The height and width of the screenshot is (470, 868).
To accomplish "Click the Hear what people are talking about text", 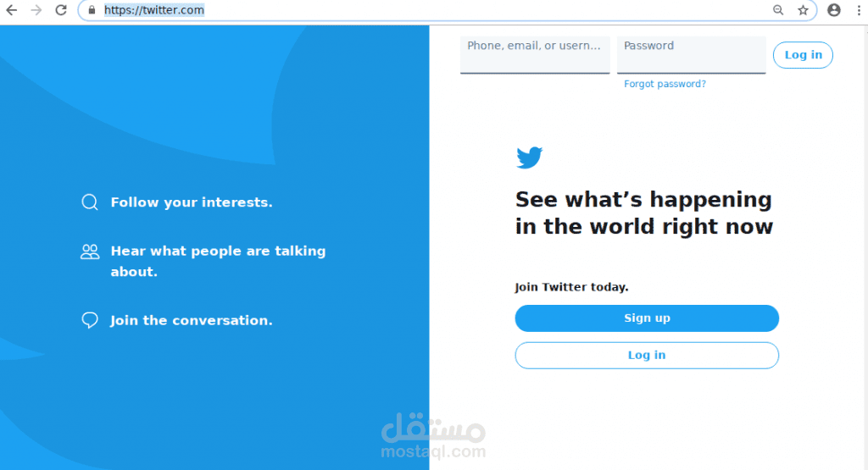I will [x=218, y=261].
